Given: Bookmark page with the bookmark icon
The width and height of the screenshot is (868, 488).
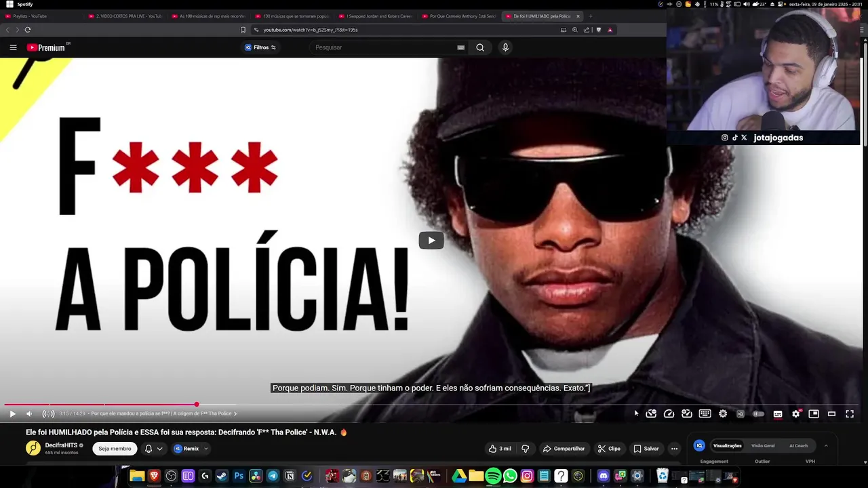Looking at the screenshot, I should (243, 30).
